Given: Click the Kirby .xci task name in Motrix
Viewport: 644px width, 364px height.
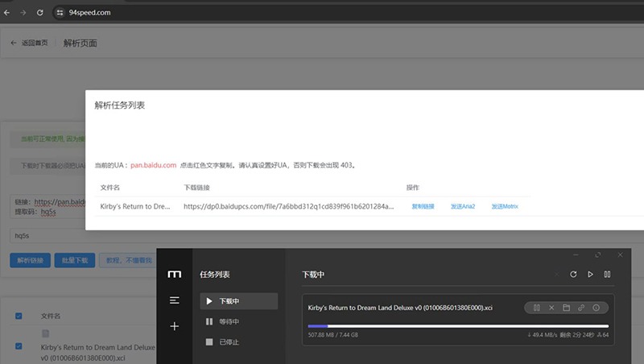Looking at the screenshot, I should pyautogui.click(x=400, y=308).
